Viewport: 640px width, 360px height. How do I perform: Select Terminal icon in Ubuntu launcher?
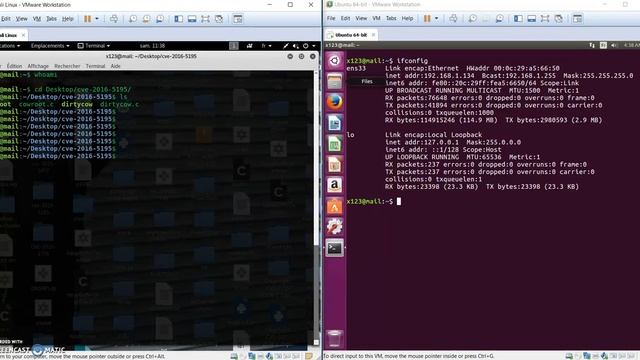(334, 248)
